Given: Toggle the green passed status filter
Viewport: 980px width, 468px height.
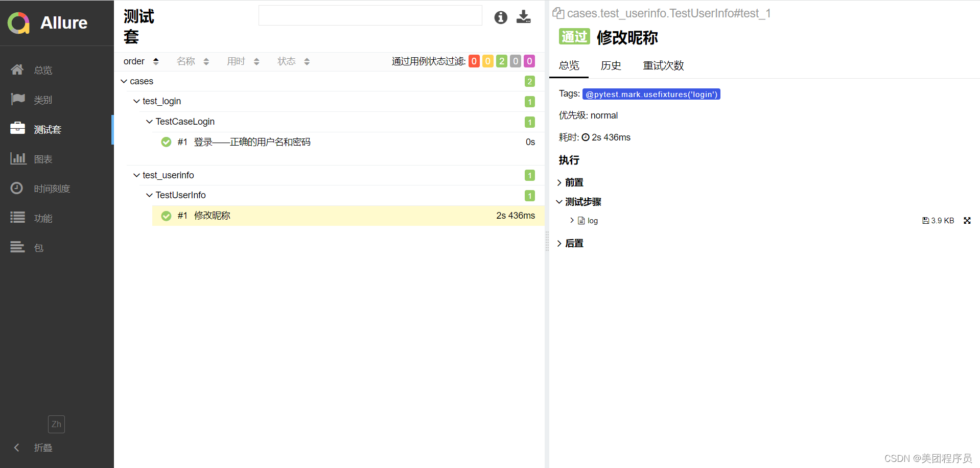Looking at the screenshot, I should pos(501,61).
